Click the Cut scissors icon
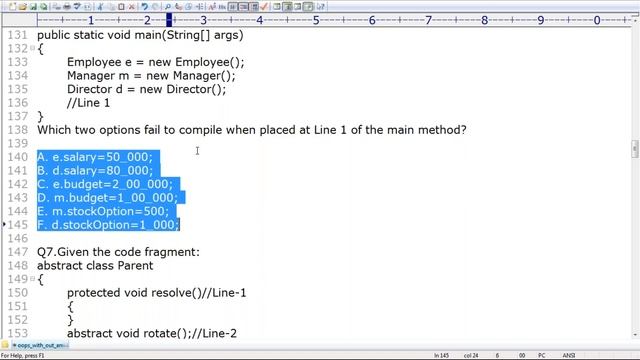 99,7
